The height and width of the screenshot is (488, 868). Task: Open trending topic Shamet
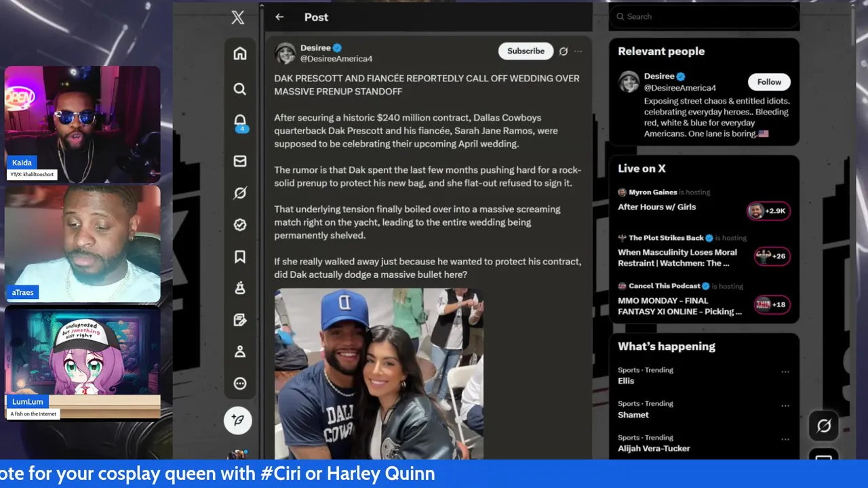633,415
